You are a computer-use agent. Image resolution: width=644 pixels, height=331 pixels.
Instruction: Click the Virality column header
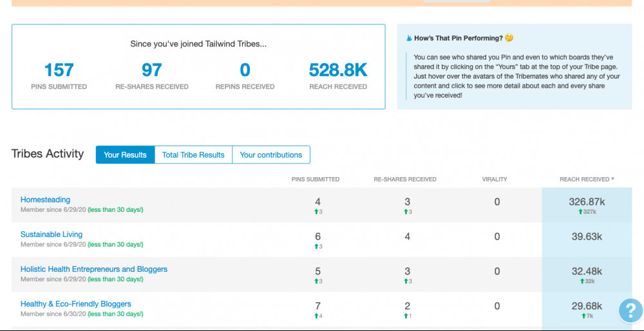pyautogui.click(x=495, y=180)
